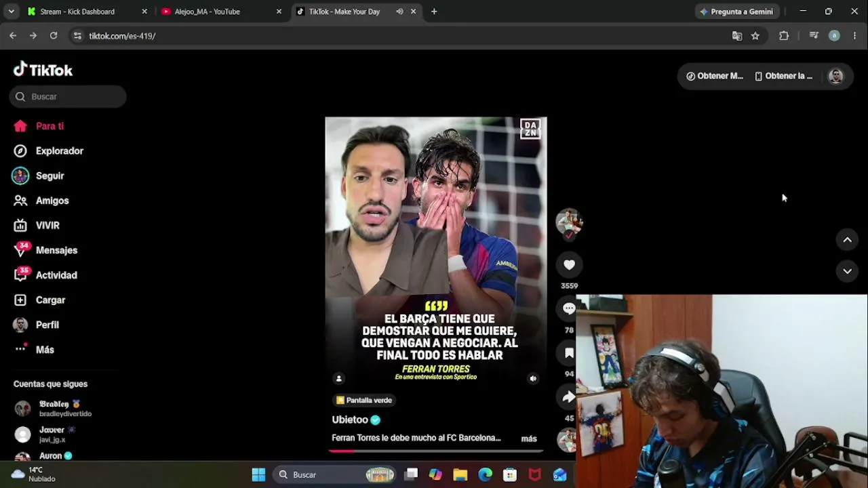Open the weather widget showing 14°C
This screenshot has height=488, width=868.
34,474
